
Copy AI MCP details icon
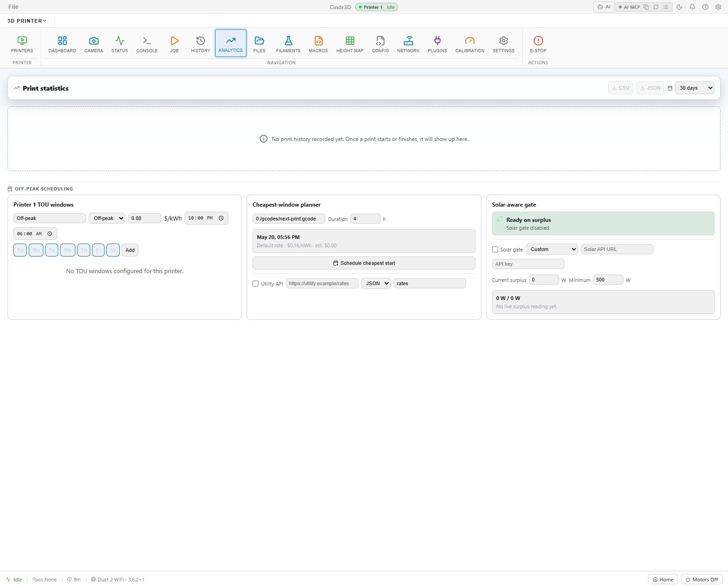coord(646,7)
